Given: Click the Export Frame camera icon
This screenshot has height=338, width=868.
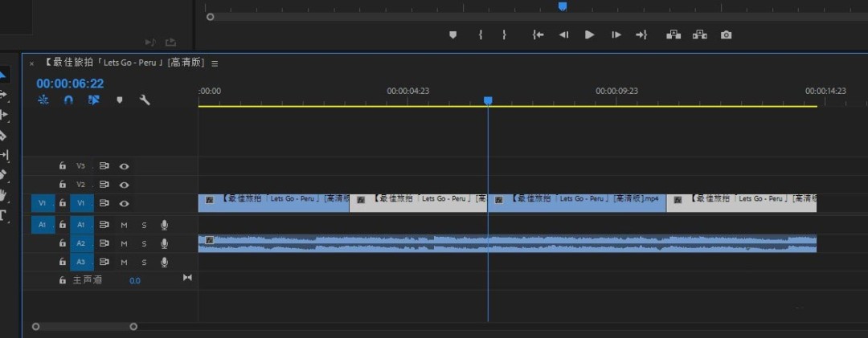Looking at the screenshot, I should click(x=727, y=35).
